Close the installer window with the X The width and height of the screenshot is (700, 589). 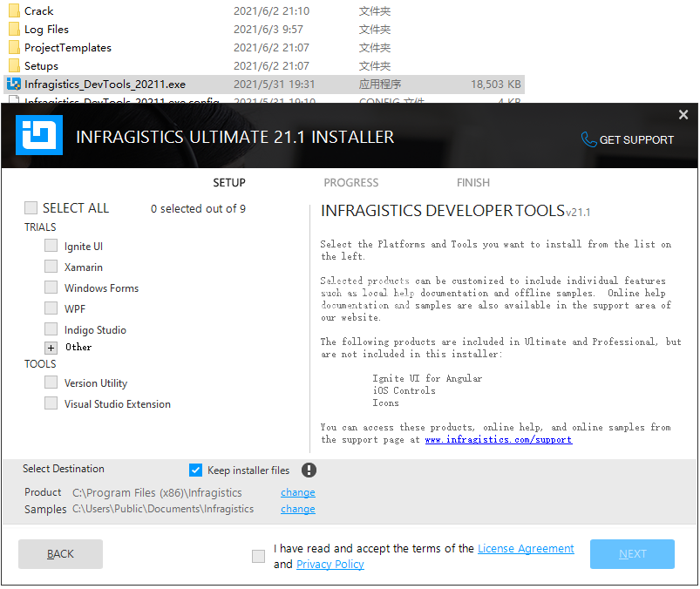683,115
